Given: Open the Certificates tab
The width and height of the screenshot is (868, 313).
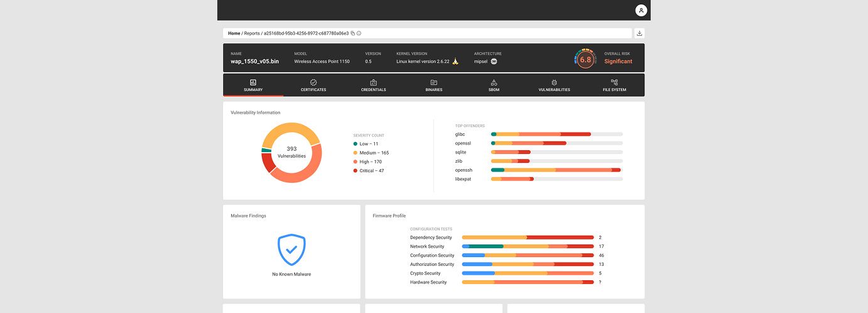Looking at the screenshot, I should [x=313, y=85].
